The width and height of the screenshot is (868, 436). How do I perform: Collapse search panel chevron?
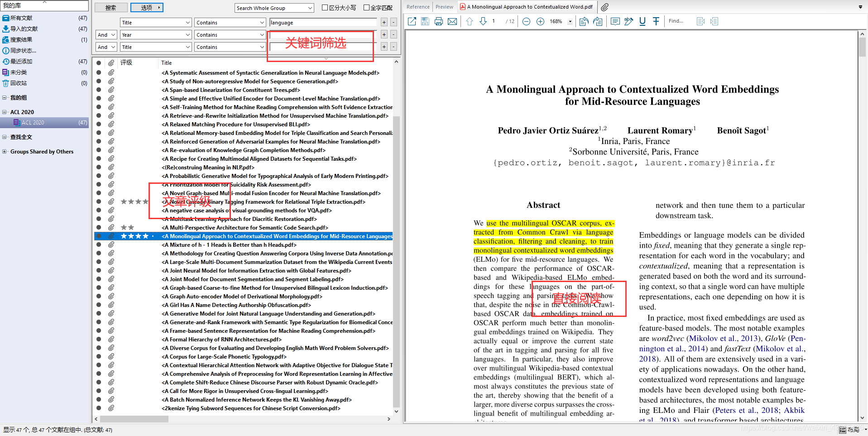(x=326, y=59)
